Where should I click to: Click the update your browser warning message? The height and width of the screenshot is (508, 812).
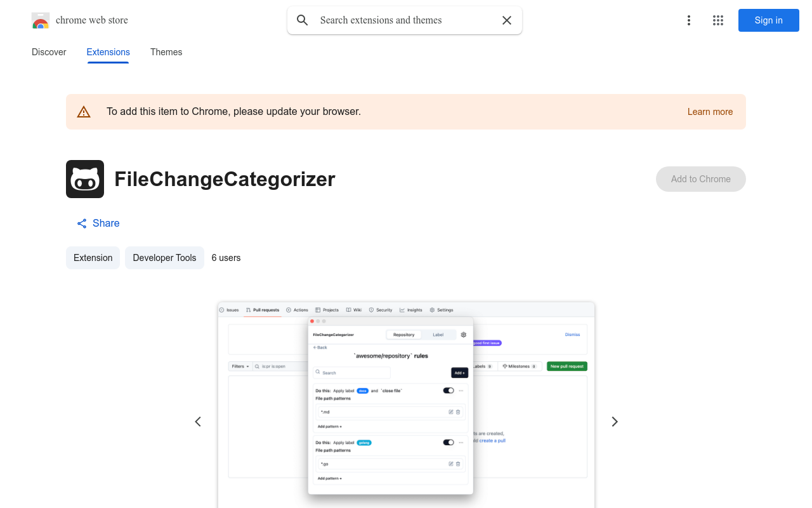pyautogui.click(x=233, y=112)
